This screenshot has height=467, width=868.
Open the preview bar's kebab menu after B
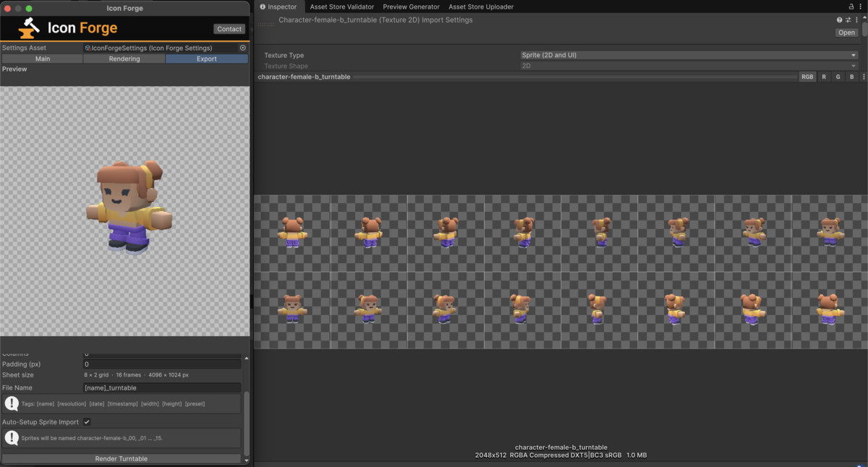coord(864,77)
